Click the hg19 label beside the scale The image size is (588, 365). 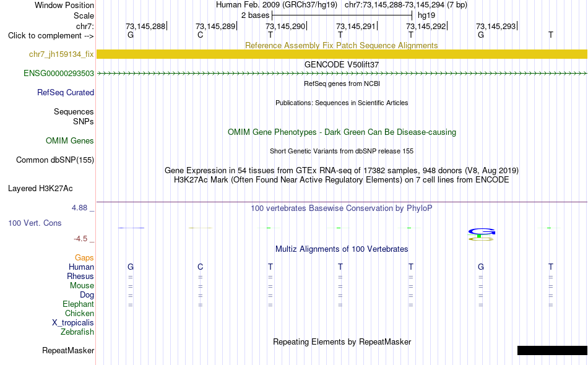426,15
